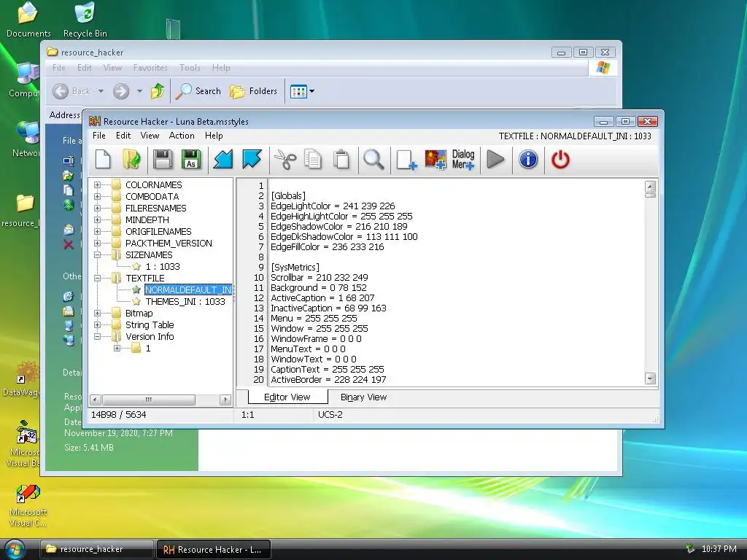
Task: Click the Windows Start orb
Action: click(15, 549)
